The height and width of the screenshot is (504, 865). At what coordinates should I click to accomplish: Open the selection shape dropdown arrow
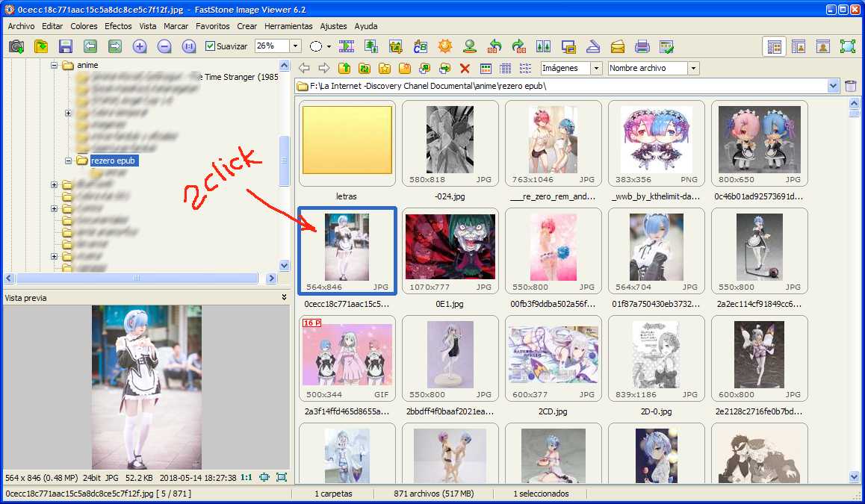(x=329, y=47)
